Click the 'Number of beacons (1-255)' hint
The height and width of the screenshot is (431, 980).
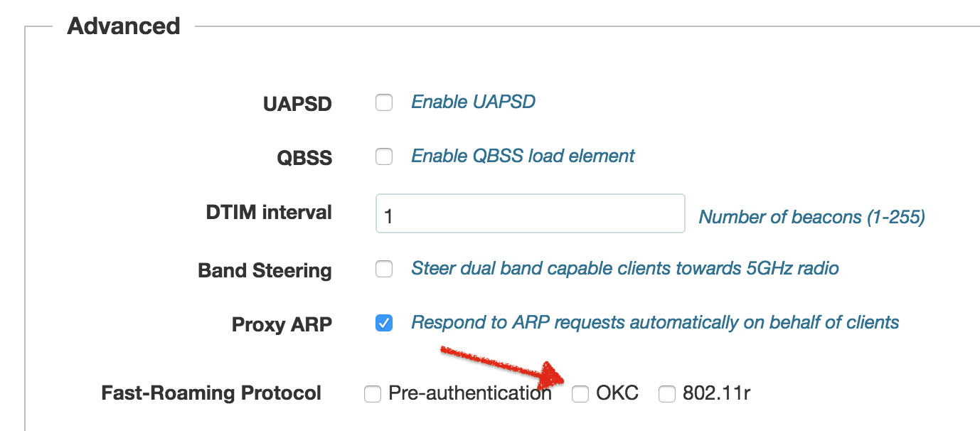pyautogui.click(x=811, y=217)
